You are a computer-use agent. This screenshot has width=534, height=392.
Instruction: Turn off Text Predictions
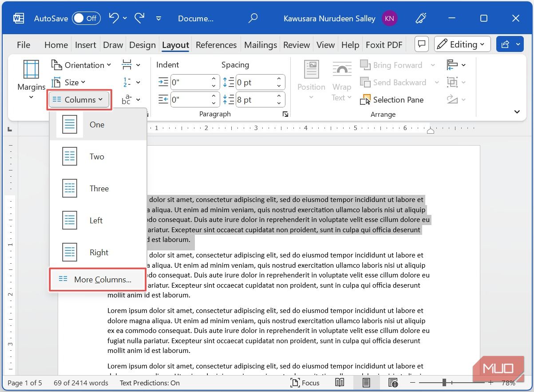[150, 383]
